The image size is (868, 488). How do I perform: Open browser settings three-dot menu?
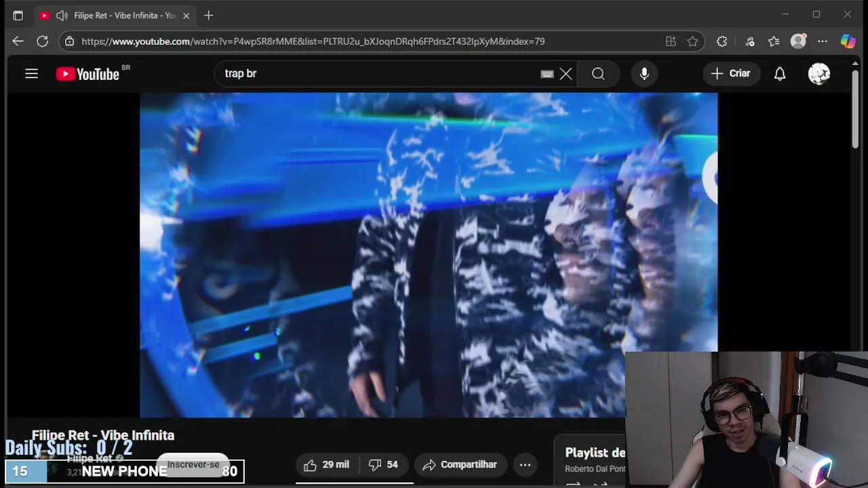point(823,41)
